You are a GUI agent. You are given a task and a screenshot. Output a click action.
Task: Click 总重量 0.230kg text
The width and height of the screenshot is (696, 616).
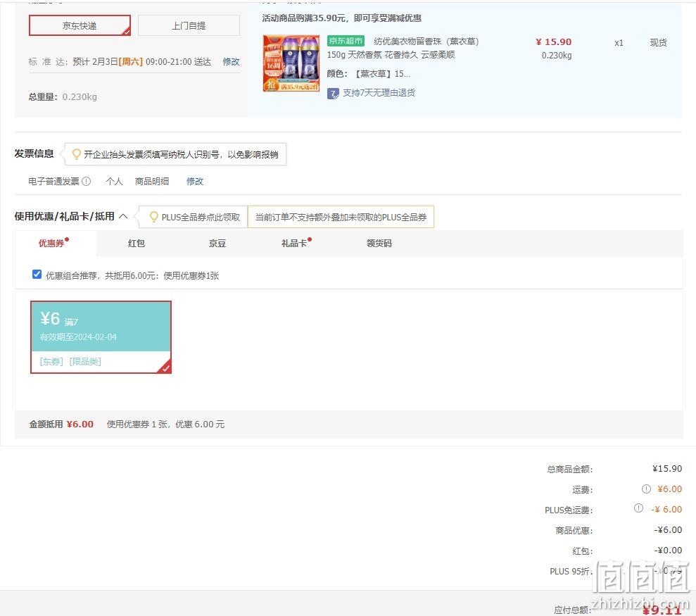63,97
